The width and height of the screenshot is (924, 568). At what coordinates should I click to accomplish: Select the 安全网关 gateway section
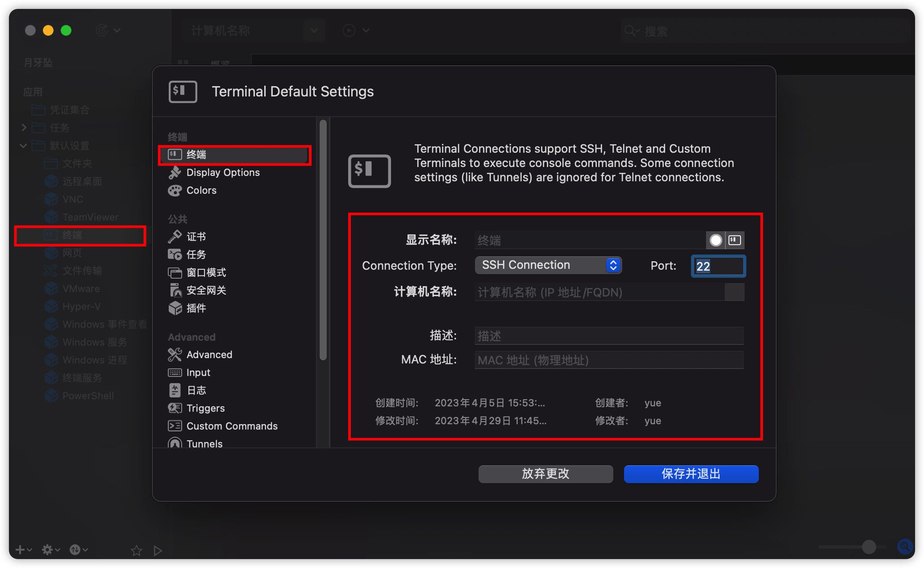click(205, 290)
